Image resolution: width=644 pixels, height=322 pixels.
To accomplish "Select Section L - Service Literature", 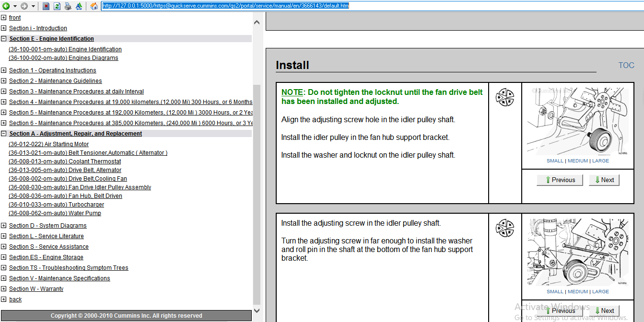I will point(46,236).
